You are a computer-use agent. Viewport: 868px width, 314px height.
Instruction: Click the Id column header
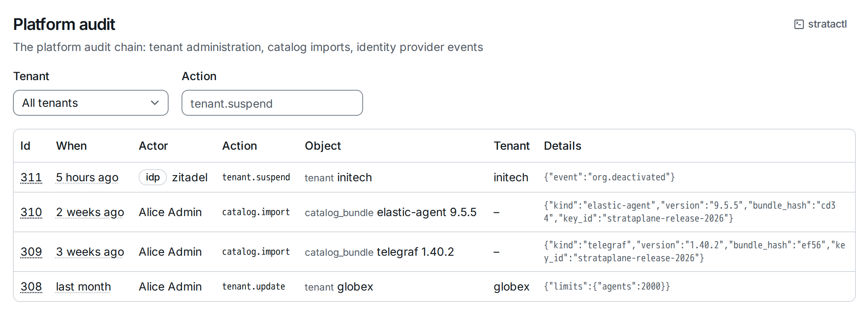[x=26, y=146]
